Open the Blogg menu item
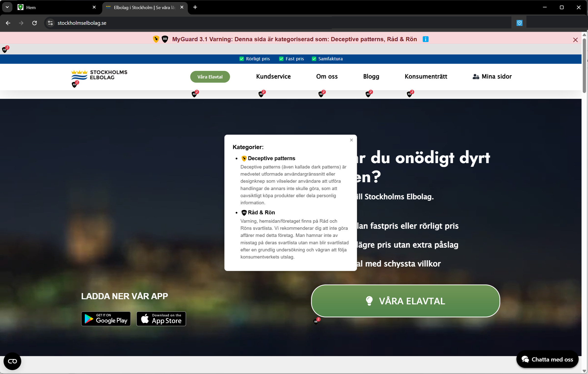Viewport: 588px width, 374px height. click(371, 77)
